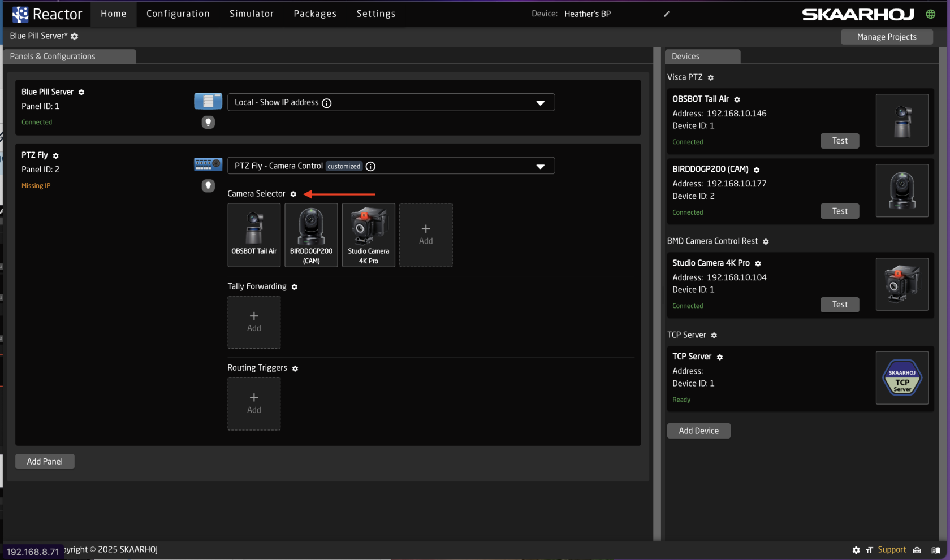Viewport: 950px width, 560px height.
Task: Click the lightbulb icon on the PTZ Fly panel
Action: 208,185
